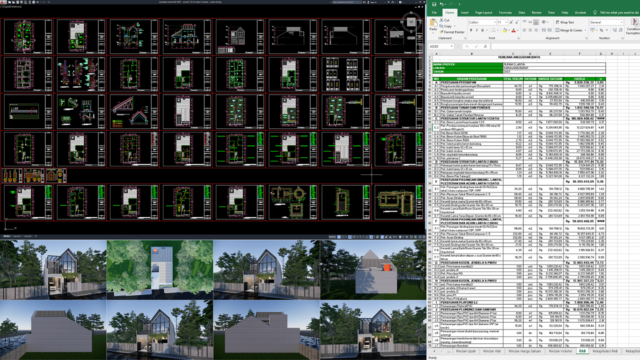Switch to the Review ribbon tab
The height and width of the screenshot is (360, 640).
tap(537, 13)
